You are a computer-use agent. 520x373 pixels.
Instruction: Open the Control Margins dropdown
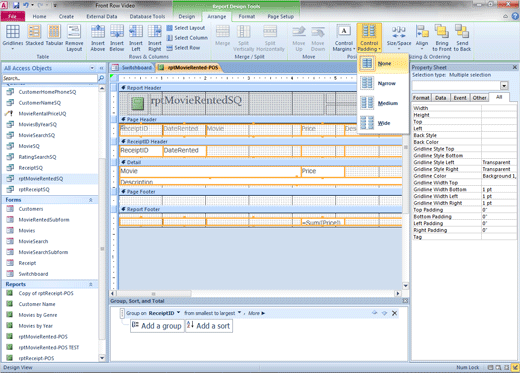pyautogui.click(x=344, y=38)
